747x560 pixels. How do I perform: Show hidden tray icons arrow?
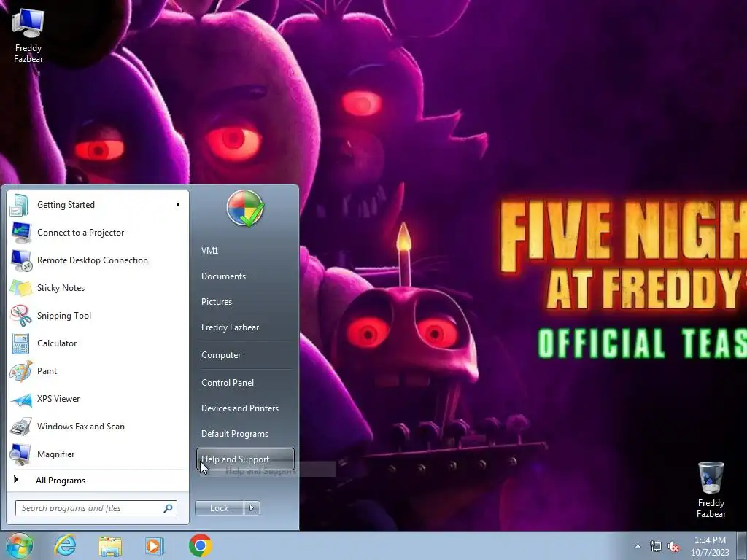point(638,546)
